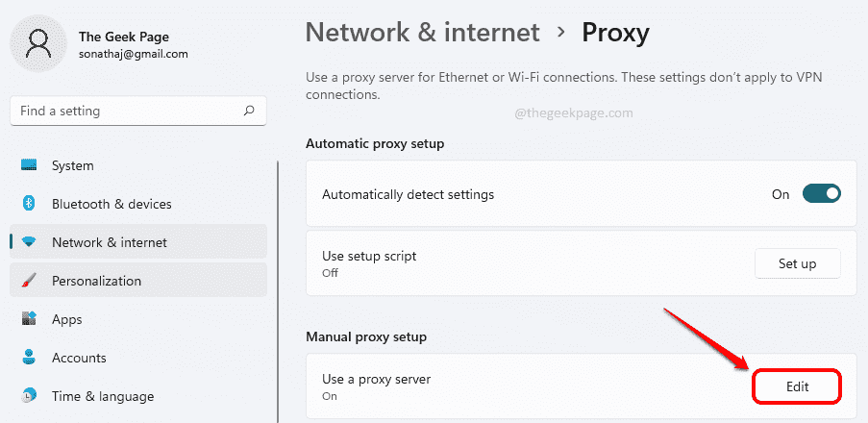Image resolution: width=868 pixels, height=423 pixels.
Task: Turn off Automatically detect settings toggle
Action: pyautogui.click(x=822, y=194)
